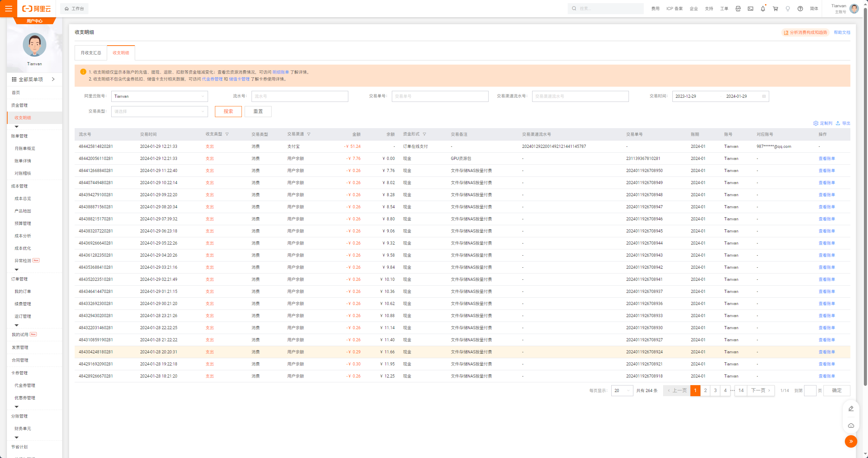Click the Alibaba Cloud (阿里云) logo

(36, 9)
